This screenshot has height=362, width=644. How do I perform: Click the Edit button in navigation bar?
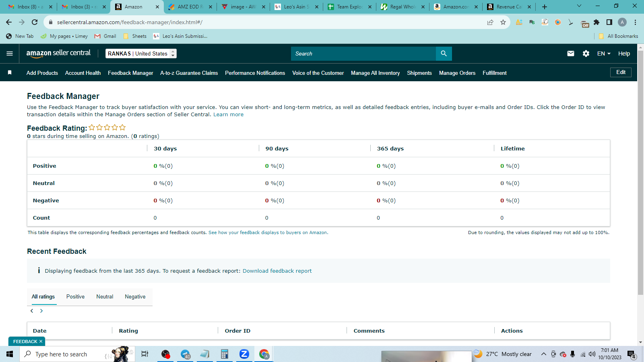621,72
